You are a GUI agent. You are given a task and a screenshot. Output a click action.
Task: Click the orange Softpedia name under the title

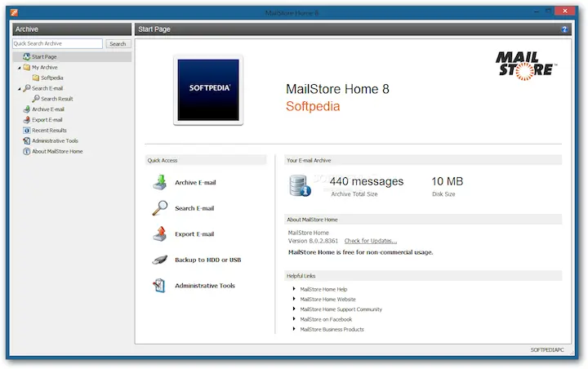point(313,106)
